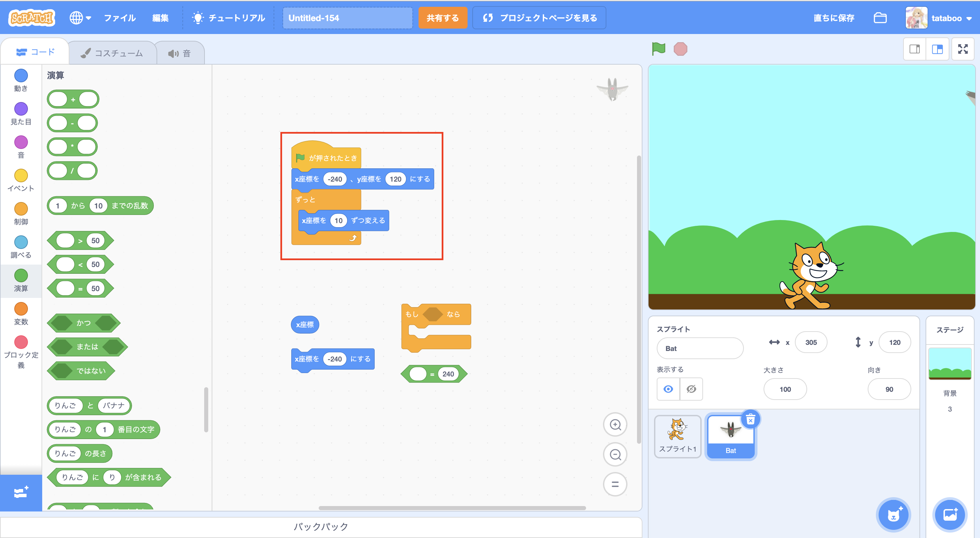Switch to small stage layout

coord(915,49)
